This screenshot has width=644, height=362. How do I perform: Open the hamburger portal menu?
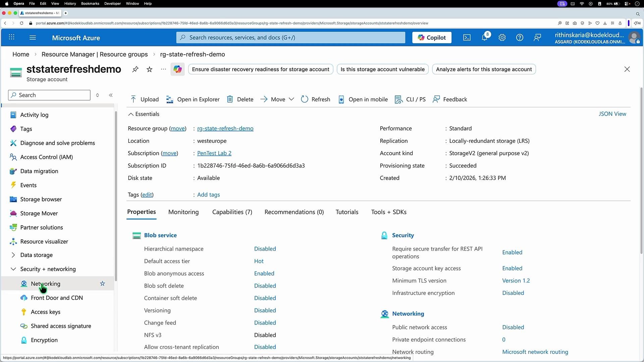33,37
